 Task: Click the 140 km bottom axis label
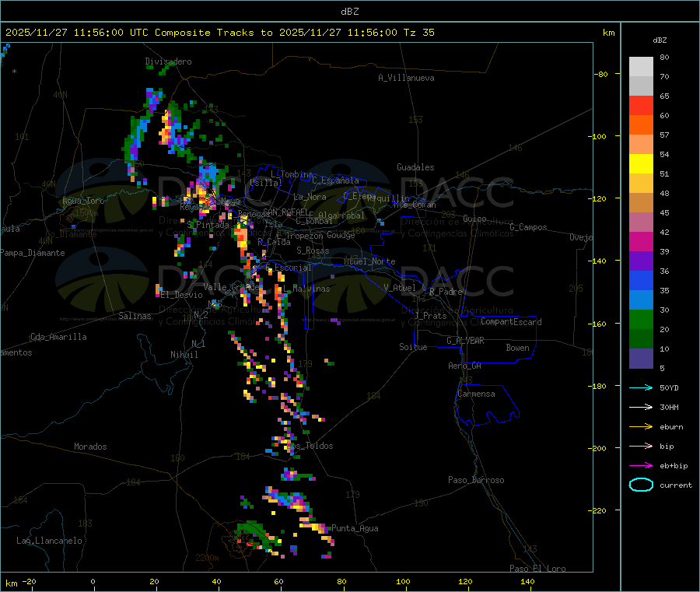[527, 581]
